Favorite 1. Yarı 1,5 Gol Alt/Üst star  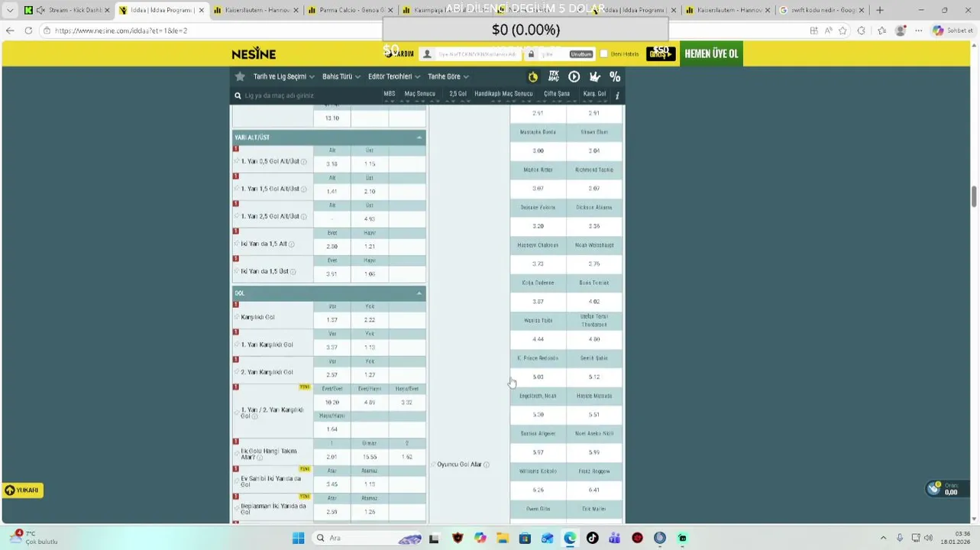[x=237, y=189]
